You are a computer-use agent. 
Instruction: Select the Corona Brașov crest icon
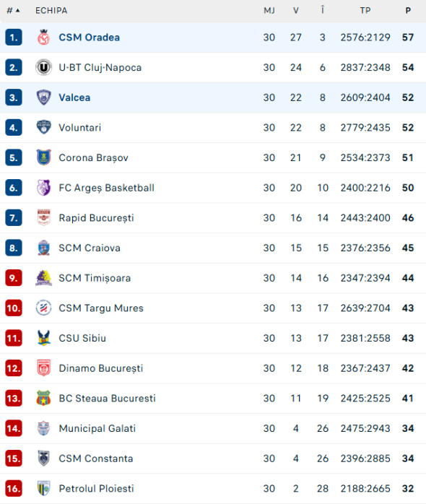43,157
